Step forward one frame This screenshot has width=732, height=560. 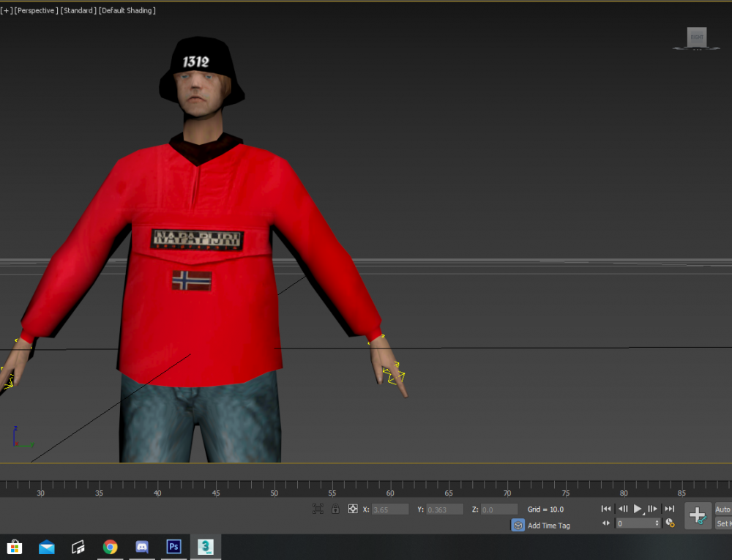pos(652,509)
